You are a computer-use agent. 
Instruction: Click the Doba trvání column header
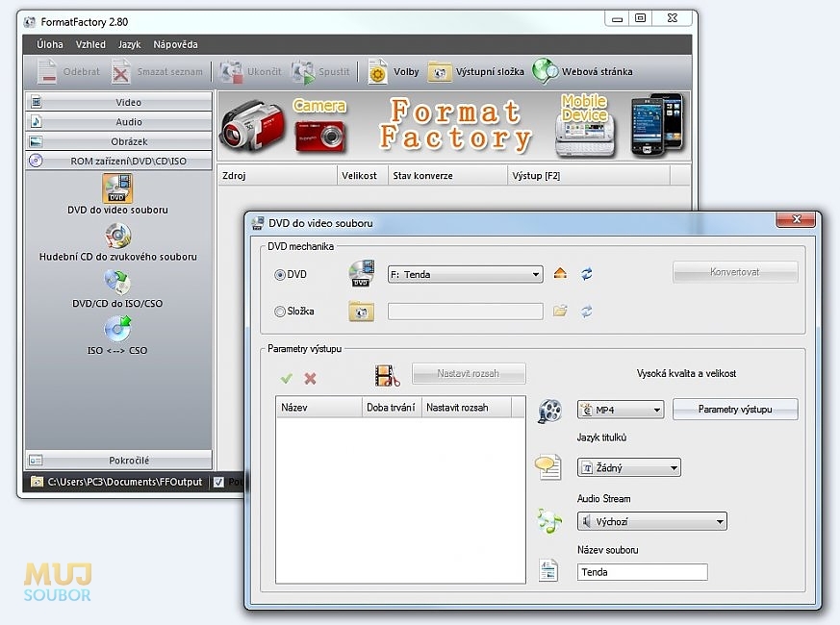393,407
